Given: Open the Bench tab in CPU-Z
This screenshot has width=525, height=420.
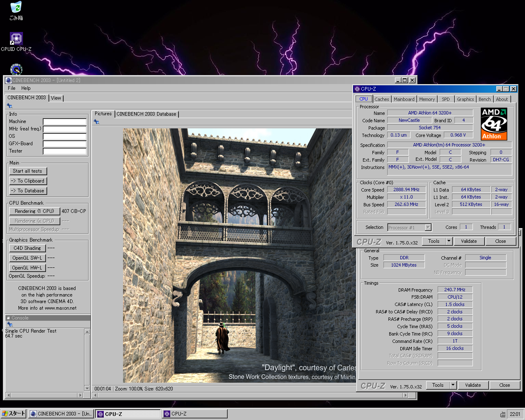Looking at the screenshot, I should (x=485, y=99).
